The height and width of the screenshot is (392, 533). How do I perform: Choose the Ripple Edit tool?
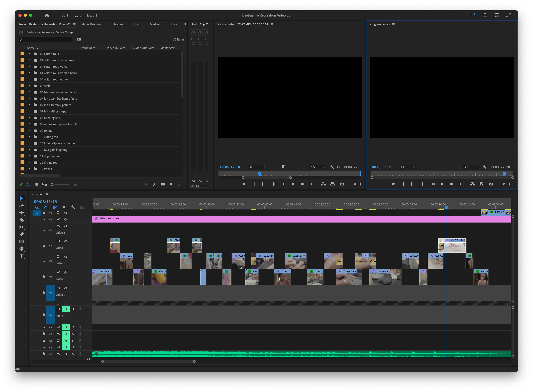click(21, 213)
